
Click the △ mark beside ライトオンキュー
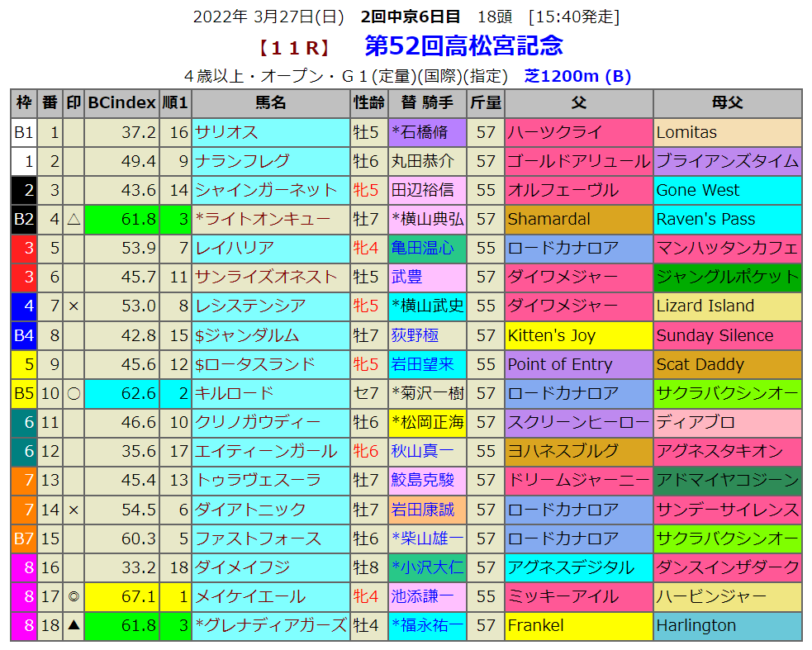[x=74, y=219]
